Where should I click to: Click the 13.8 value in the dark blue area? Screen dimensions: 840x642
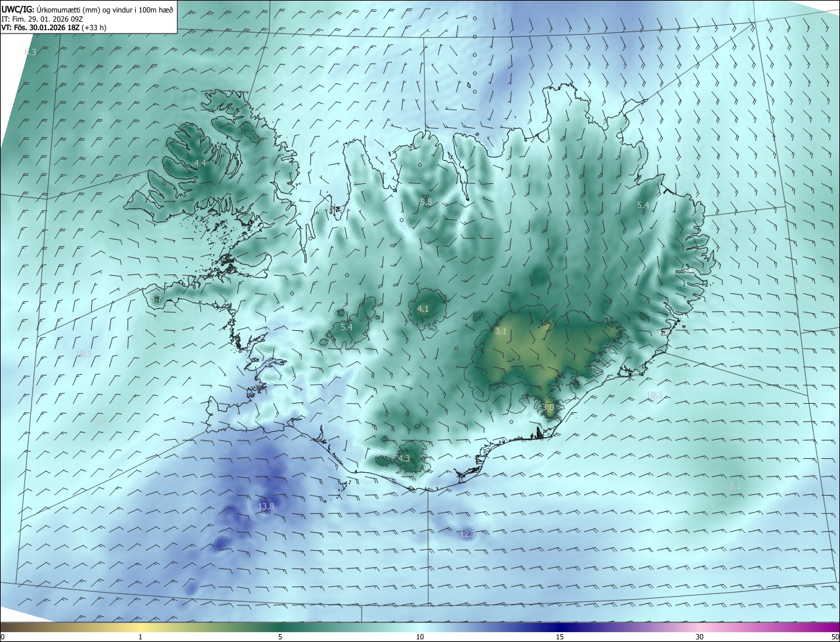click(x=266, y=507)
